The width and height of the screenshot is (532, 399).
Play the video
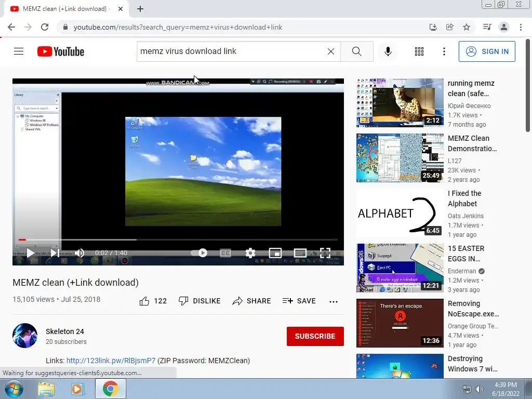coord(31,253)
